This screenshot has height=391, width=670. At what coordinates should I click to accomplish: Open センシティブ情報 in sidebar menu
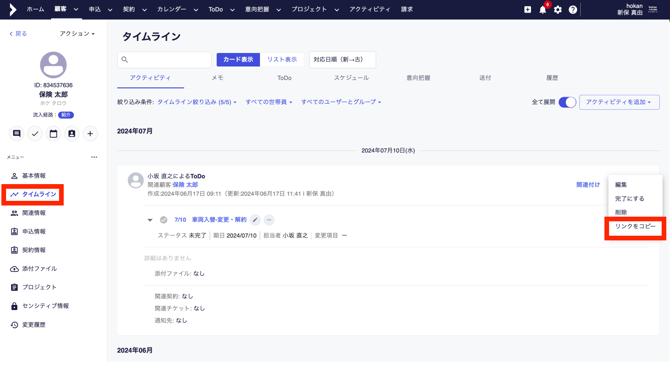pos(45,306)
